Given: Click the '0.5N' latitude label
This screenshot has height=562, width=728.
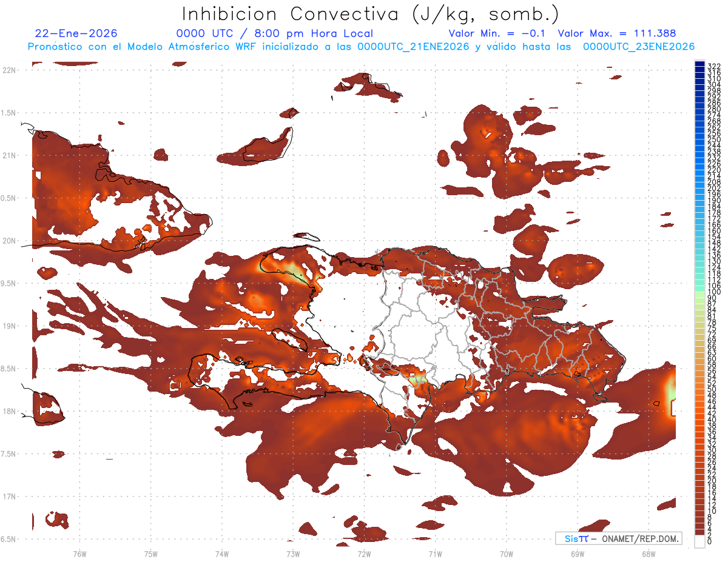Looking at the screenshot, I should pyautogui.click(x=9, y=198).
